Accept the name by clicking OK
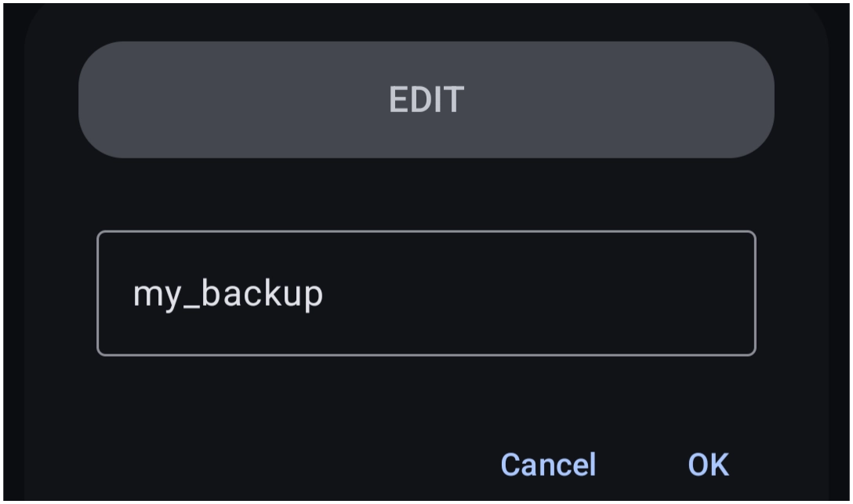853x504 pixels. tap(708, 465)
